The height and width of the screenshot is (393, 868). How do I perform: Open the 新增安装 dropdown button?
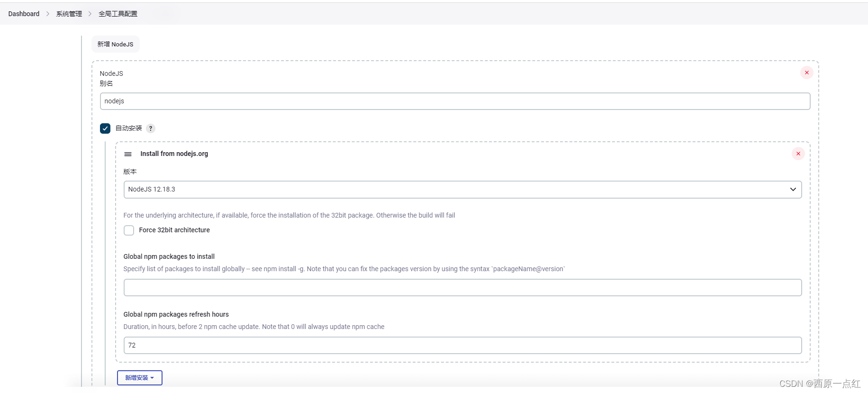140,378
